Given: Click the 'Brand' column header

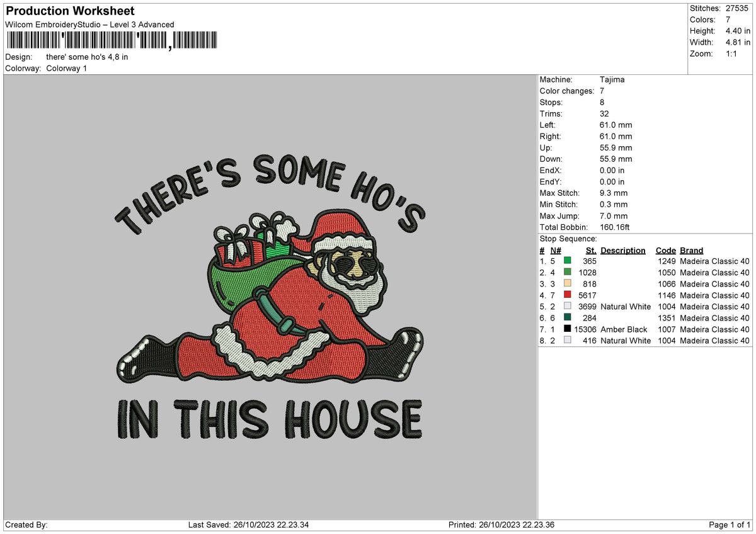Looking at the screenshot, I should point(692,250).
